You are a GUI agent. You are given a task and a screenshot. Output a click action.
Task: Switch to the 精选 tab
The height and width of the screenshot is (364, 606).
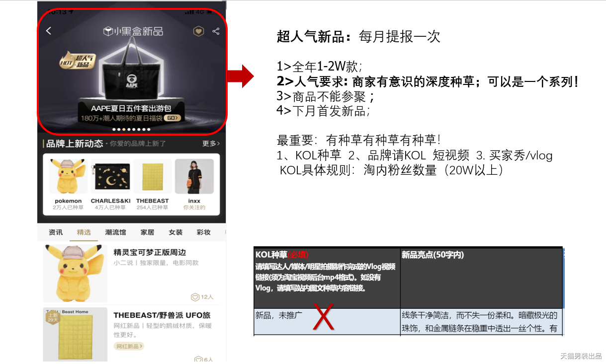[x=84, y=232]
